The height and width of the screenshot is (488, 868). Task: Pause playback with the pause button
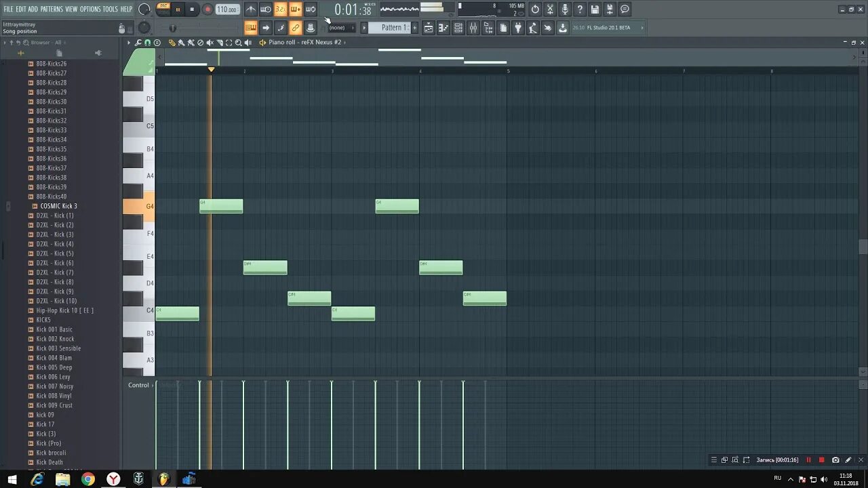point(178,9)
